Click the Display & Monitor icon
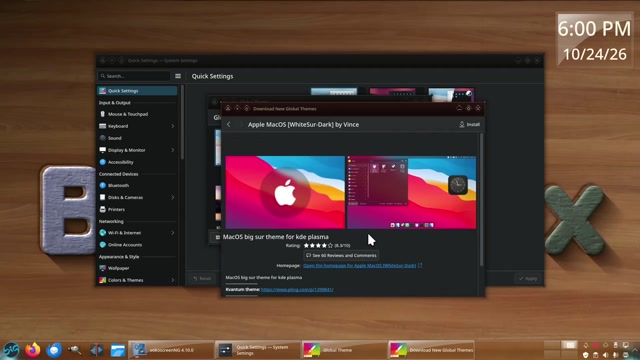 pos(102,150)
